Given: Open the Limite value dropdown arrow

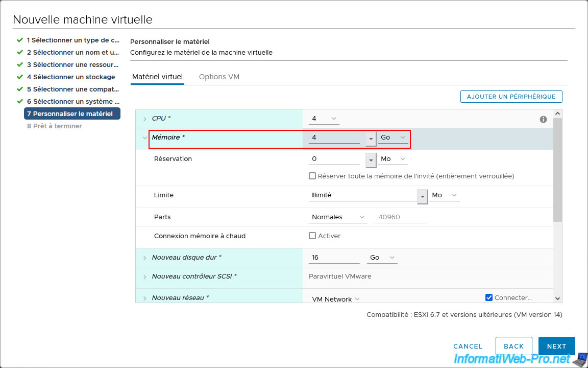Looking at the screenshot, I should pyautogui.click(x=423, y=196).
